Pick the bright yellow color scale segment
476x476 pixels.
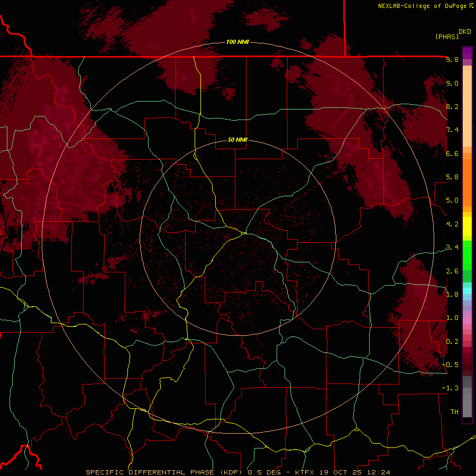click(467, 226)
